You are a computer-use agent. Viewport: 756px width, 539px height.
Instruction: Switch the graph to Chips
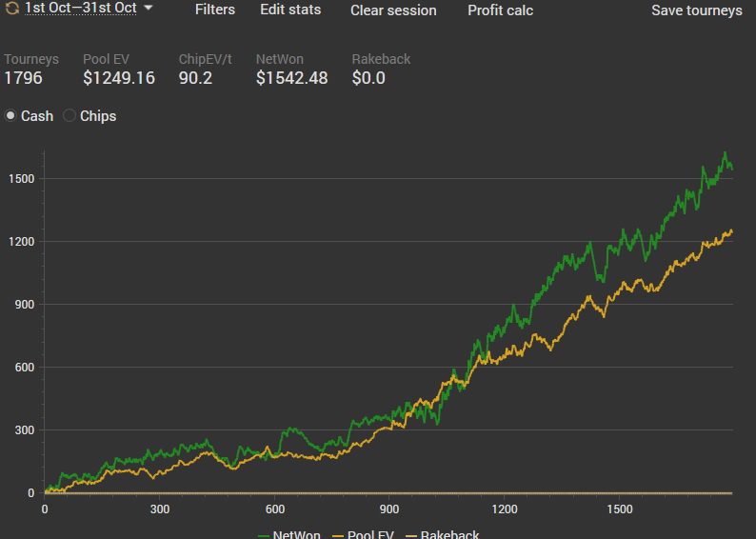[x=70, y=116]
